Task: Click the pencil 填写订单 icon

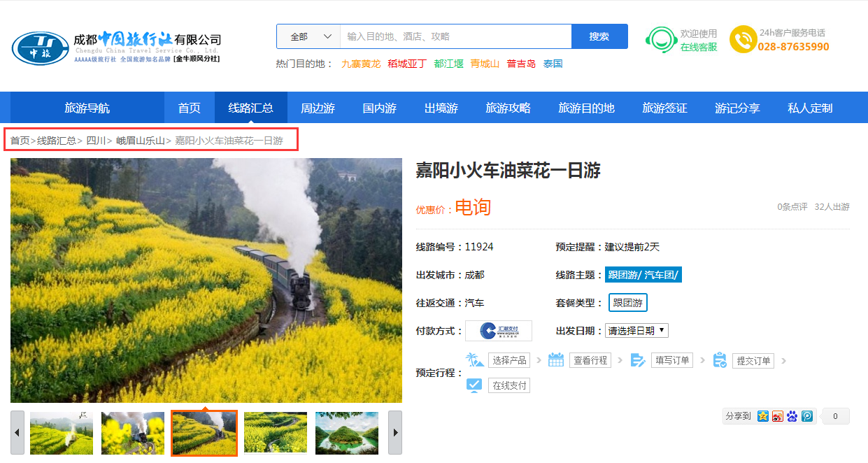Action: [x=637, y=360]
